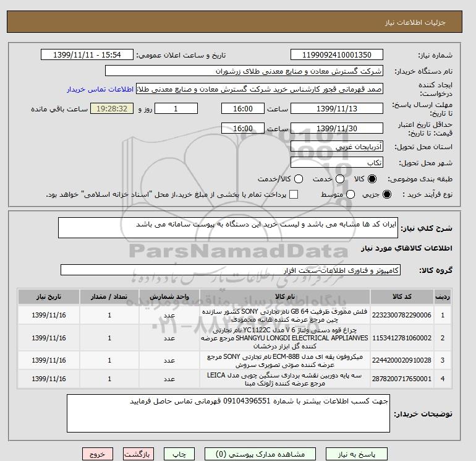Toggle اسناد خزانه اسلامی payment checkbox
476x461 pixels.
294,194
